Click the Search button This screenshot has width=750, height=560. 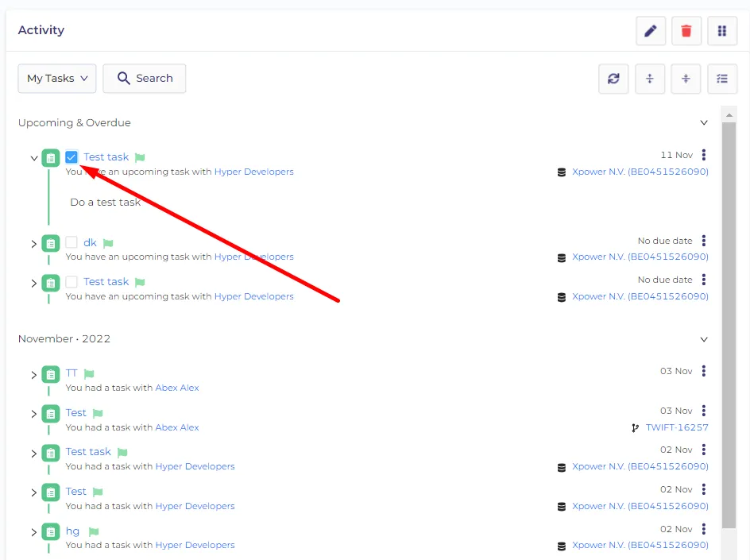(x=145, y=79)
